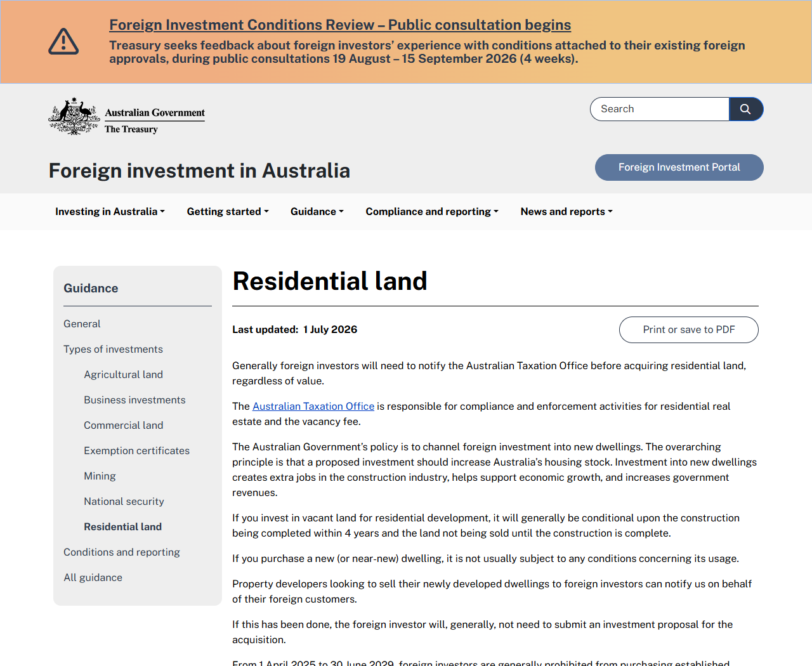The height and width of the screenshot is (666, 812).
Task: Select Types of investments in the sidebar
Action: click(113, 349)
